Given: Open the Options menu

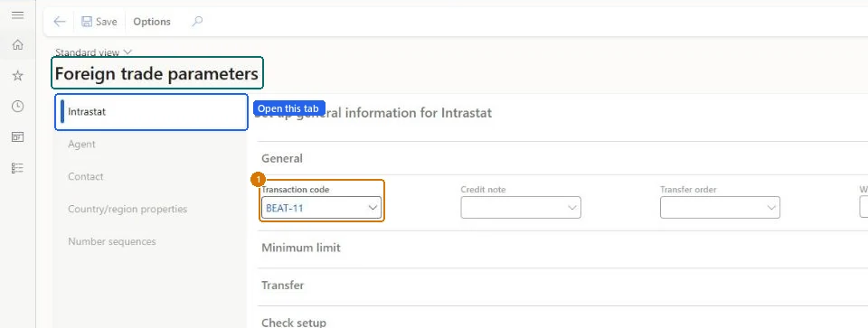Looking at the screenshot, I should point(152,22).
